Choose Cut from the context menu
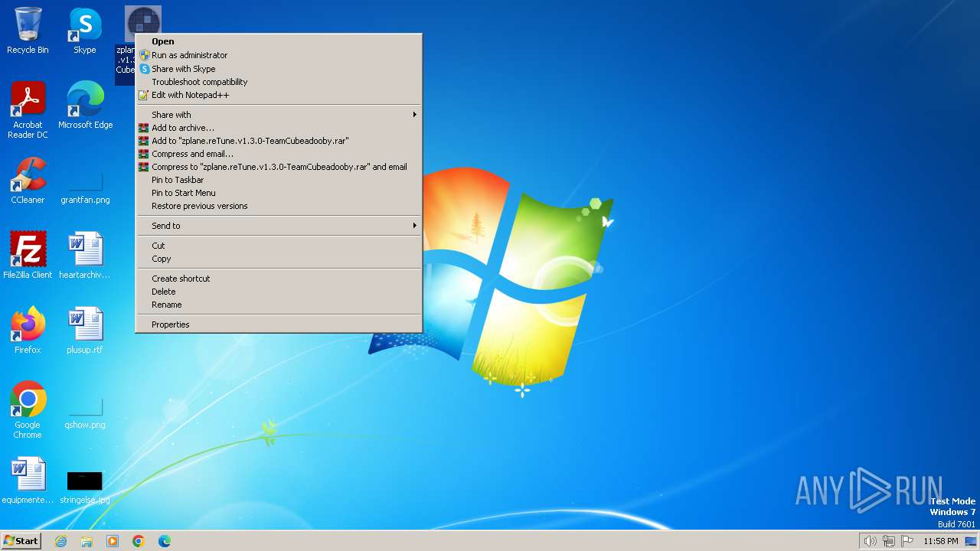Viewport: 980px width, 551px height. click(x=279, y=246)
